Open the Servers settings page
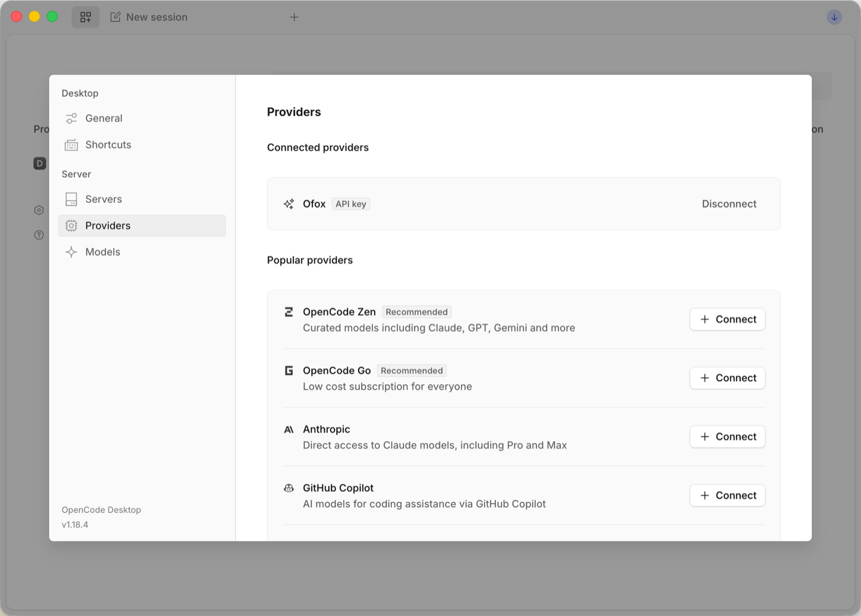The image size is (861, 616). pos(142,199)
